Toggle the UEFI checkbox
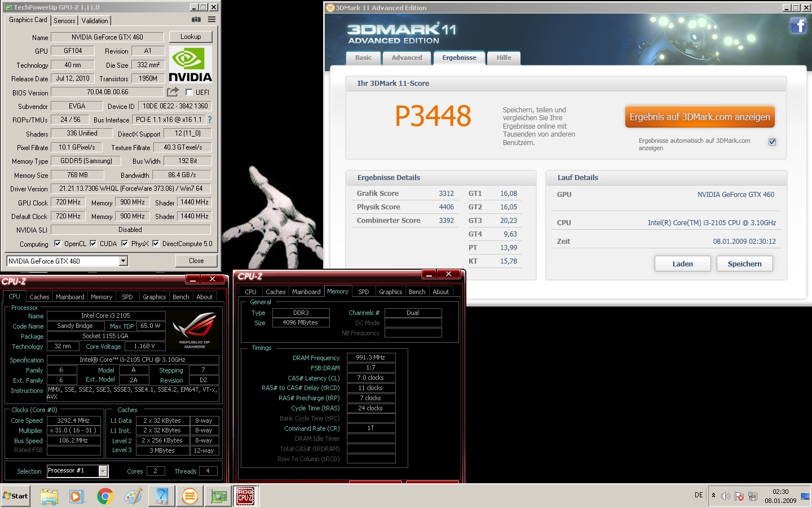812x508 pixels. [x=189, y=92]
